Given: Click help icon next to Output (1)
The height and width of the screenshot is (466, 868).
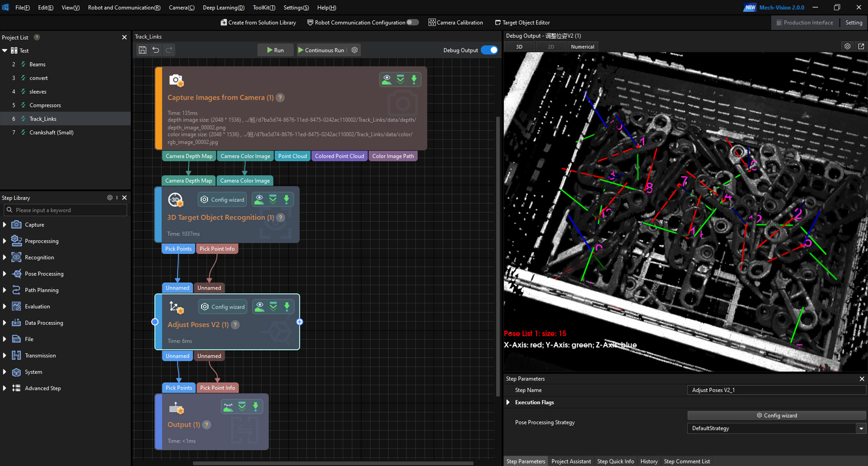Looking at the screenshot, I should pyautogui.click(x=207, y=425).
